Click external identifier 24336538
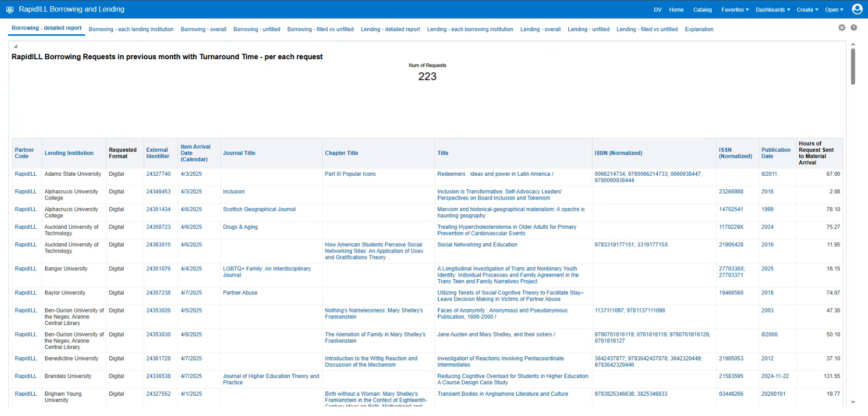Viewport: 868px width, 416px height. pyautogui.click(x=158, y=376)
